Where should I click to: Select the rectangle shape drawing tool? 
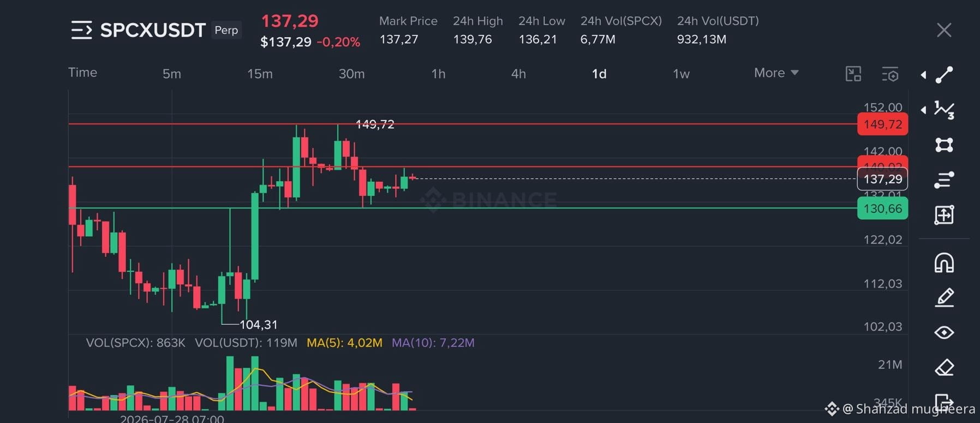[x=944, y=145]
